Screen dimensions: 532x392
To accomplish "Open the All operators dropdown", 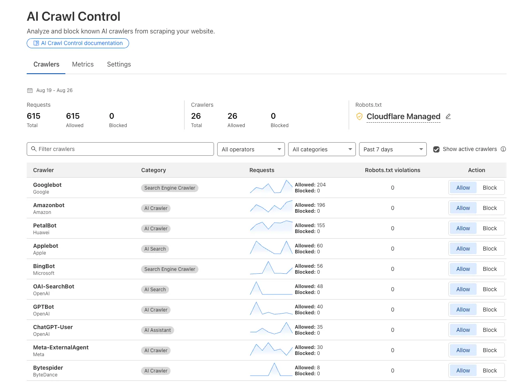I will point(251,149).
